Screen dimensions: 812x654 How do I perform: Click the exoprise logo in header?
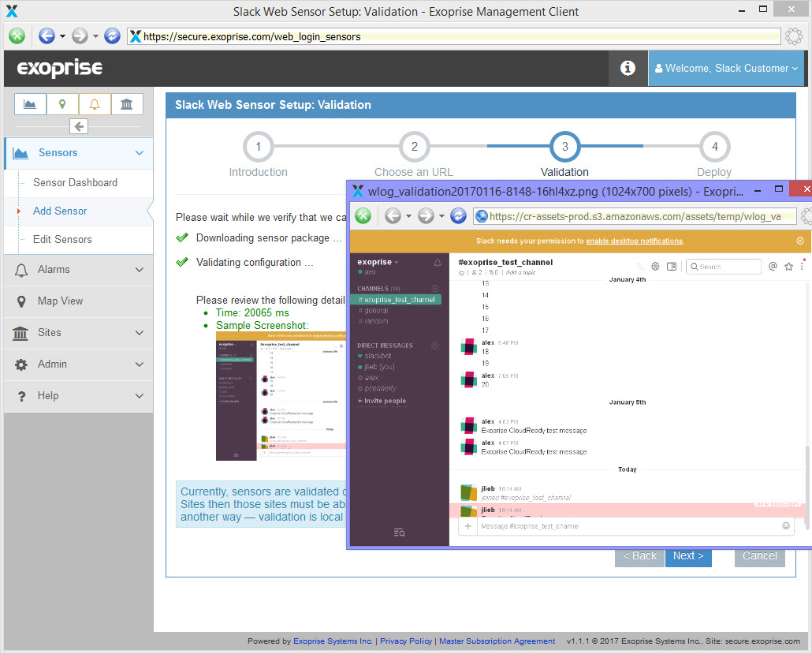tap(60, 68)
